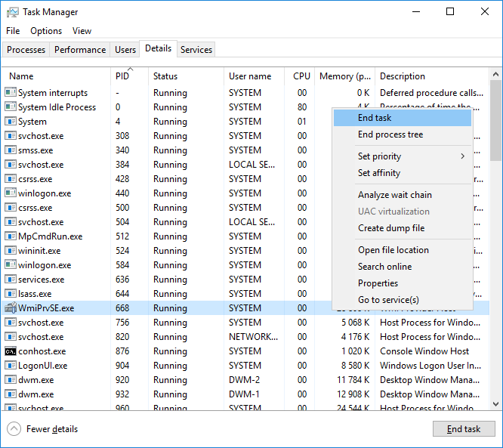Choose Go to service(s) menu entry
The image size is (503, 448).
pyautogui.click(x=403, y=300)
